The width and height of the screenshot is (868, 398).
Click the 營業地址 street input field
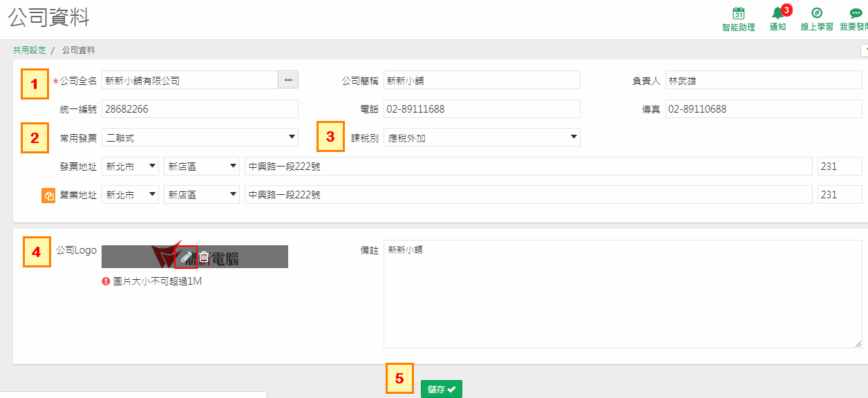529,195
